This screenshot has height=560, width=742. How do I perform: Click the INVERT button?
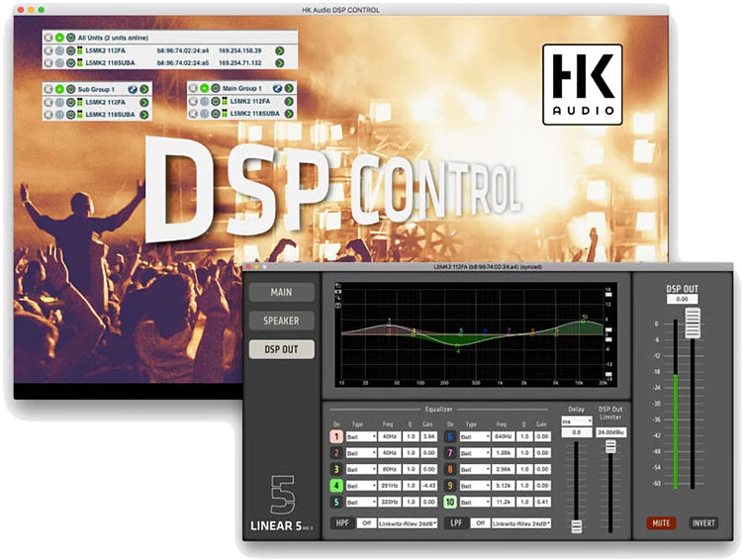pyautogui.click(x=703, y=523)
